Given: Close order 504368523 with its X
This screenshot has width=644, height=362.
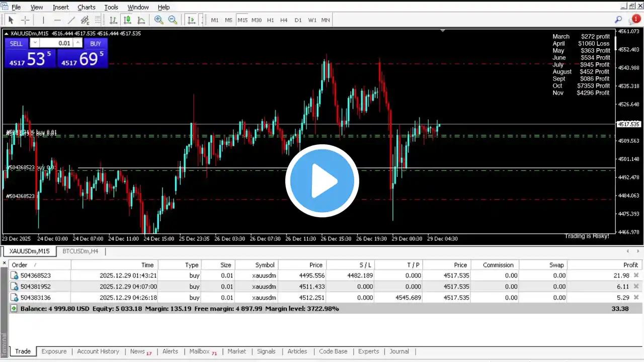Looking at the screenshot, I should click(636, 276).
